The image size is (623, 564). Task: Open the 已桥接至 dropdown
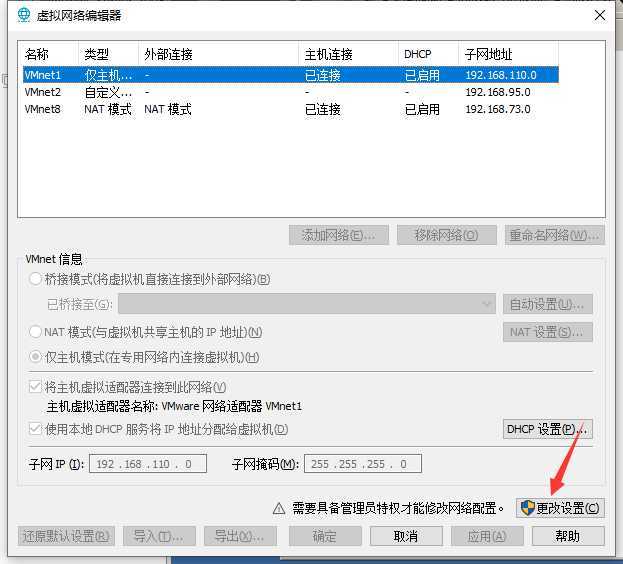coord(307,304)
